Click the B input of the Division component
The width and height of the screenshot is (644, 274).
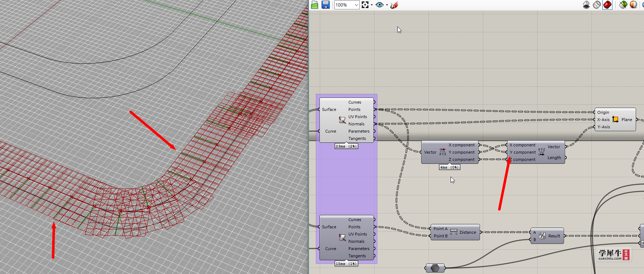click(x=535, y=240)
